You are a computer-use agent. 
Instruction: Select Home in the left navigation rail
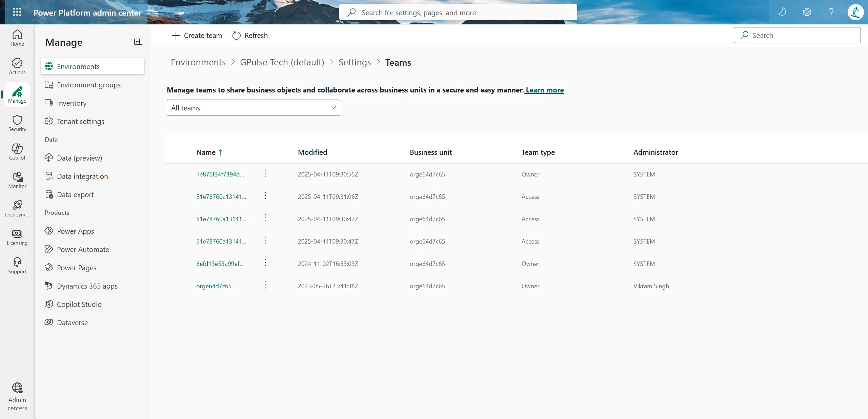click(17, 38)
